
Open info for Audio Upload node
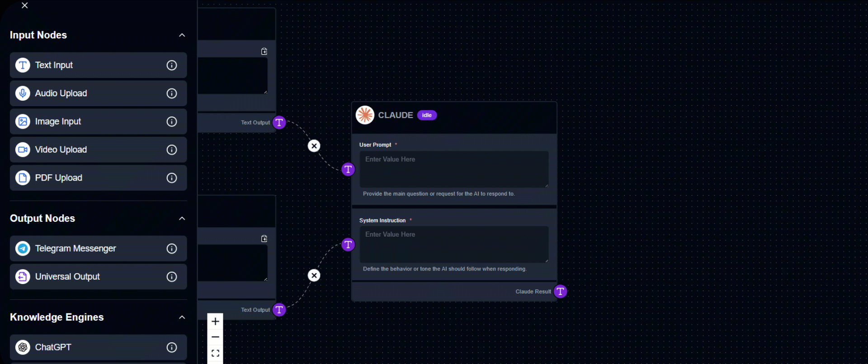pyautogui.click(x=172, y=93)
